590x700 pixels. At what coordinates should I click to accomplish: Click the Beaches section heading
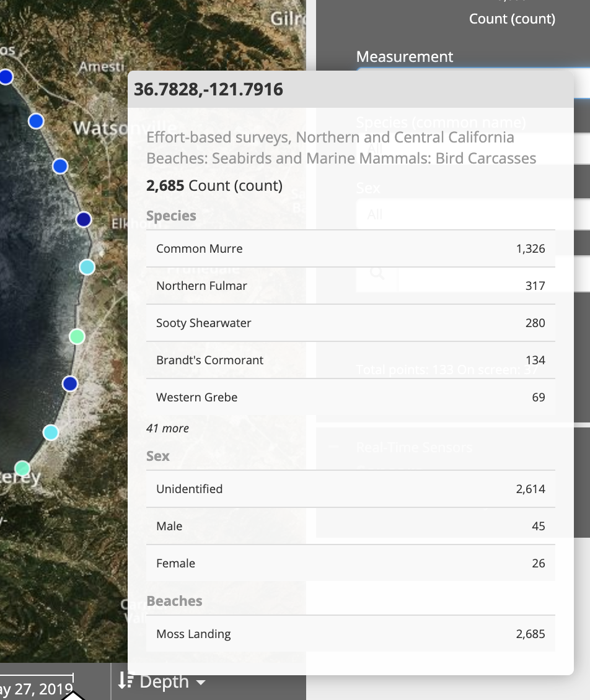click(x=174, y=601)
